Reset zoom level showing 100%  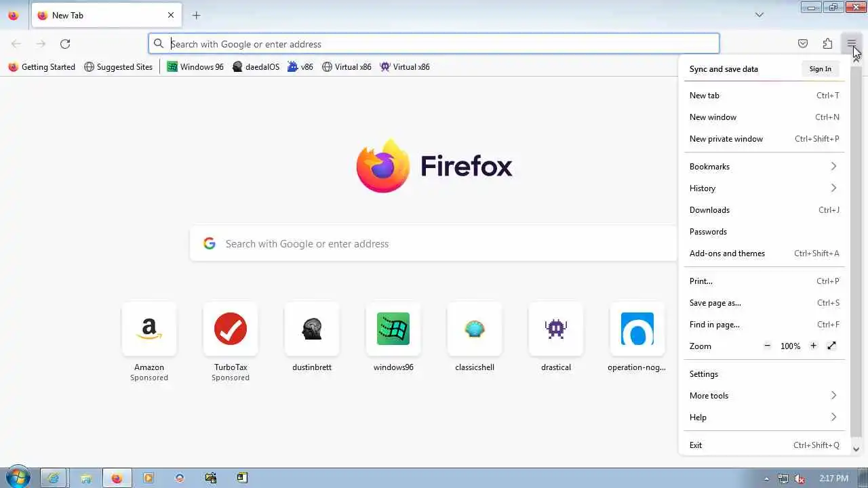790,346
